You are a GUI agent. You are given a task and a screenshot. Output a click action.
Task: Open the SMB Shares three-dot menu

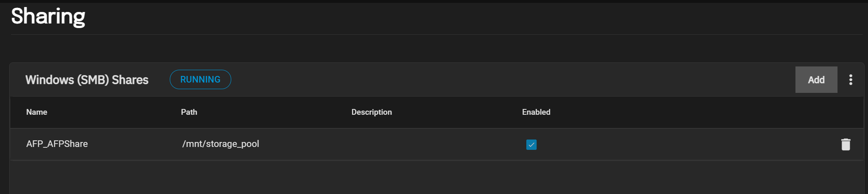click(x=850, y=80)
